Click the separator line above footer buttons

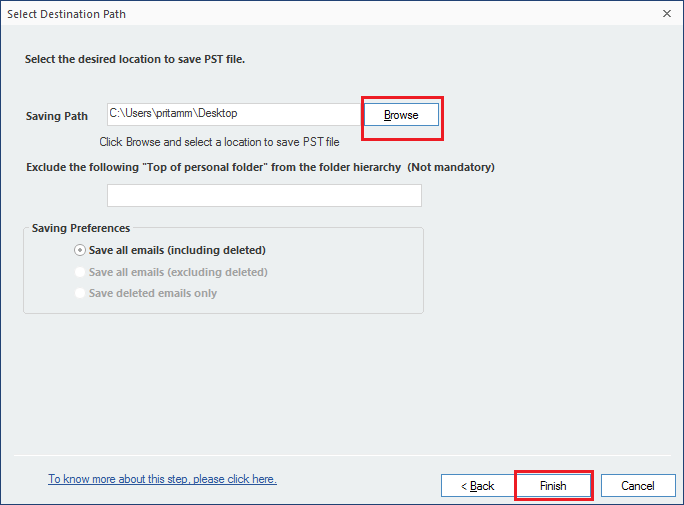pyautogui.click(x=342, y=456)
